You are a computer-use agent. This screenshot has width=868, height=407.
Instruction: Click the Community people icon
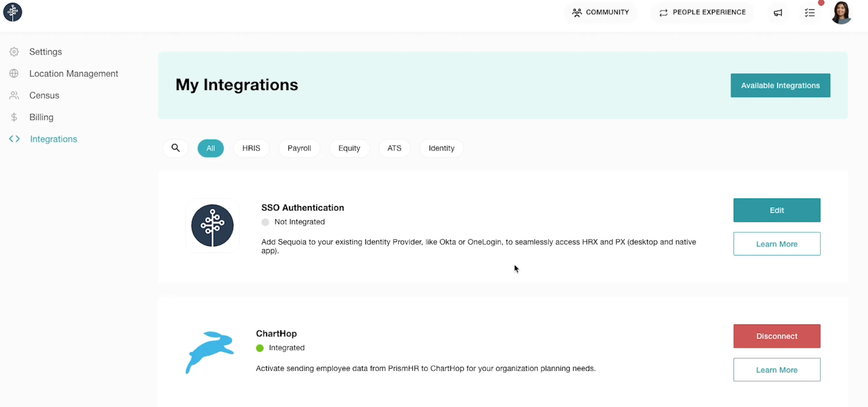(x=576, y=13)
